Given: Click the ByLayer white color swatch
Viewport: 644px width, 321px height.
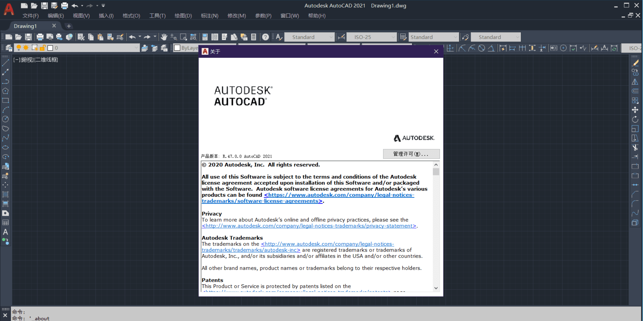Looking at the screenshot, I should point(177,48).
